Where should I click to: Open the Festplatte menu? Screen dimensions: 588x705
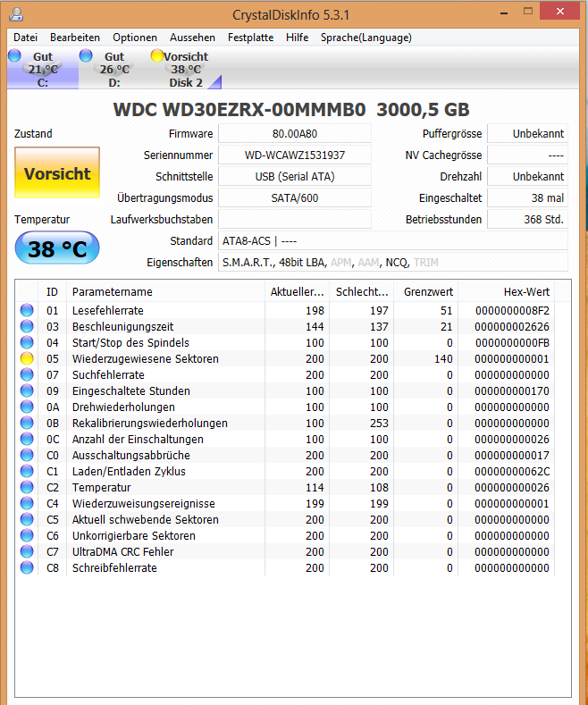(250, 38)
